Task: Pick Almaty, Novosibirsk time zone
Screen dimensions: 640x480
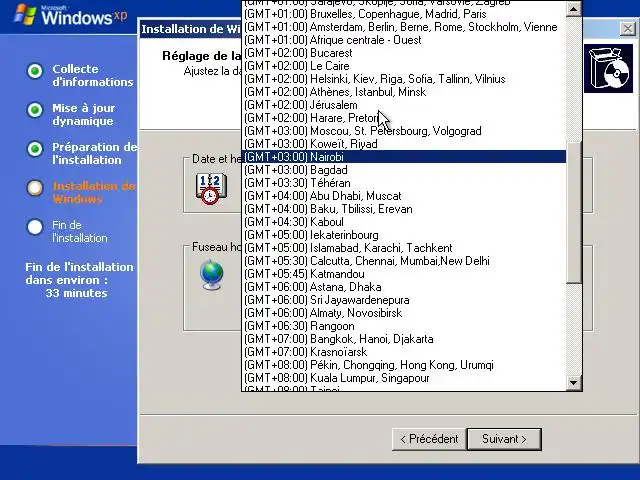Action: (404, 313)
